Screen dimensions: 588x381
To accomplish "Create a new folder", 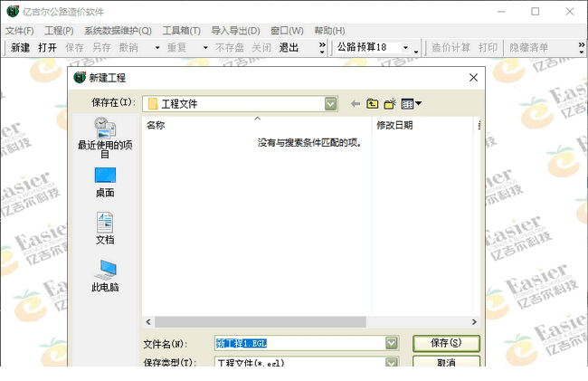I will (390, 103).
